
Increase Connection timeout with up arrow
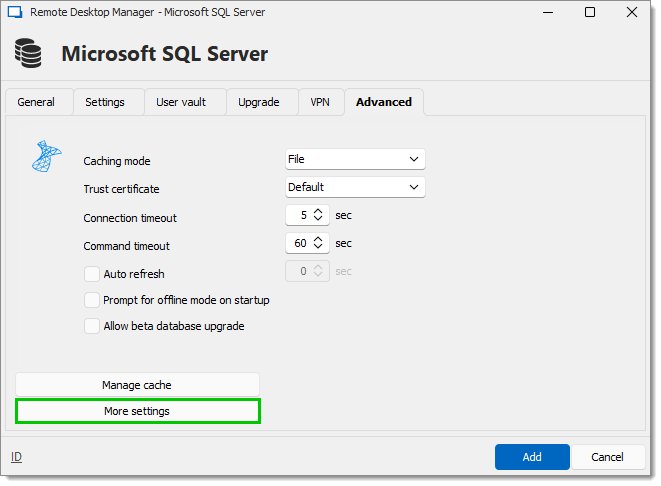[318, 211]
